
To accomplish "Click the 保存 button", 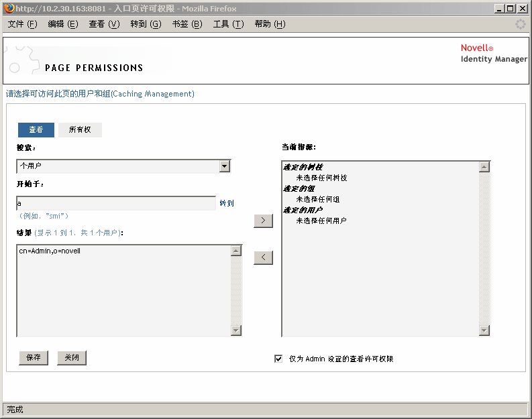I will tap(34, 357).
